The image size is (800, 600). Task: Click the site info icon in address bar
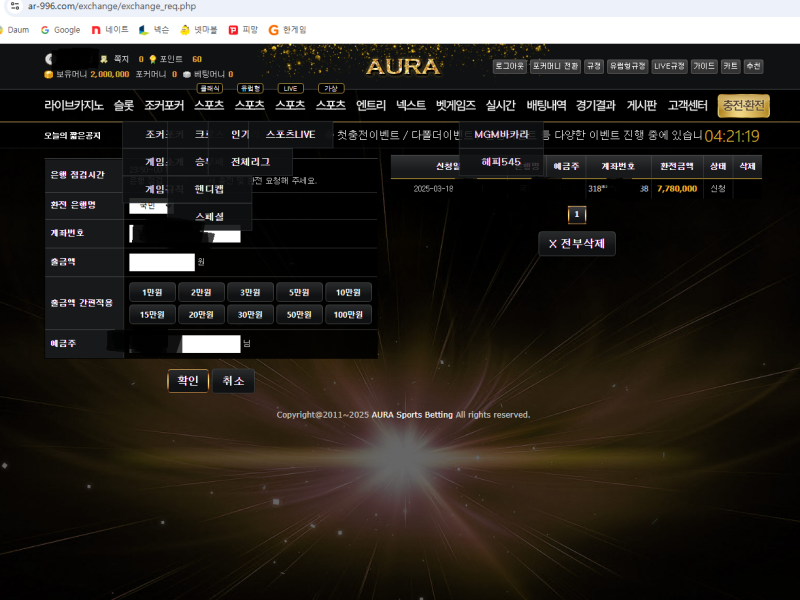click(13, 6)
